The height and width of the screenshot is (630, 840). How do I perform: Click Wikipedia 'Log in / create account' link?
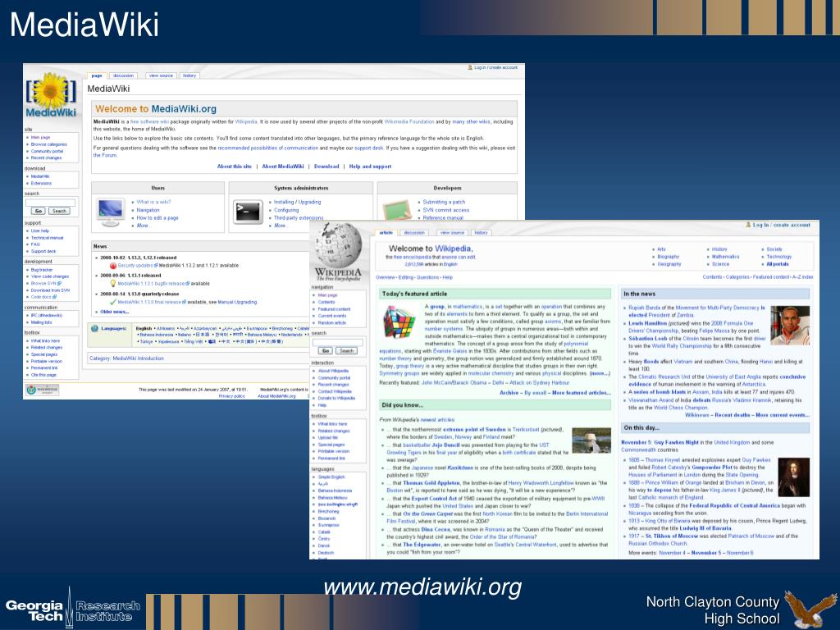tap(782, 225)
